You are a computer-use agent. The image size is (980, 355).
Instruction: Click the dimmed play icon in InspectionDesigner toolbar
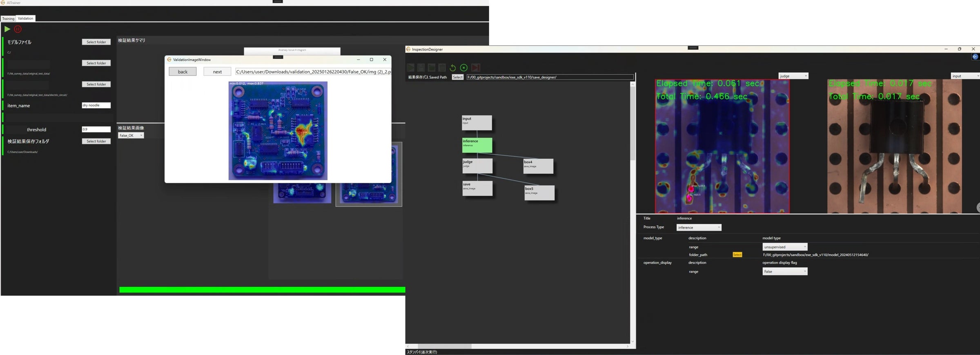coord(411,68)
